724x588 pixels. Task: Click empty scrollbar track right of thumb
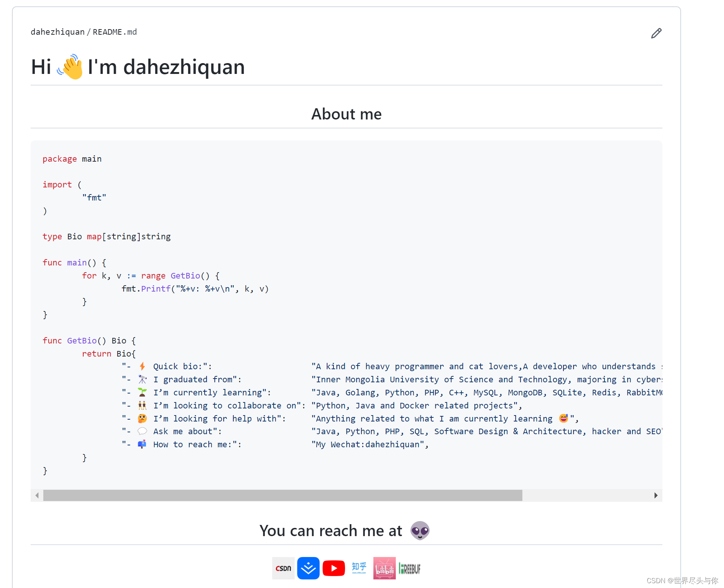(x=586, y=495)
